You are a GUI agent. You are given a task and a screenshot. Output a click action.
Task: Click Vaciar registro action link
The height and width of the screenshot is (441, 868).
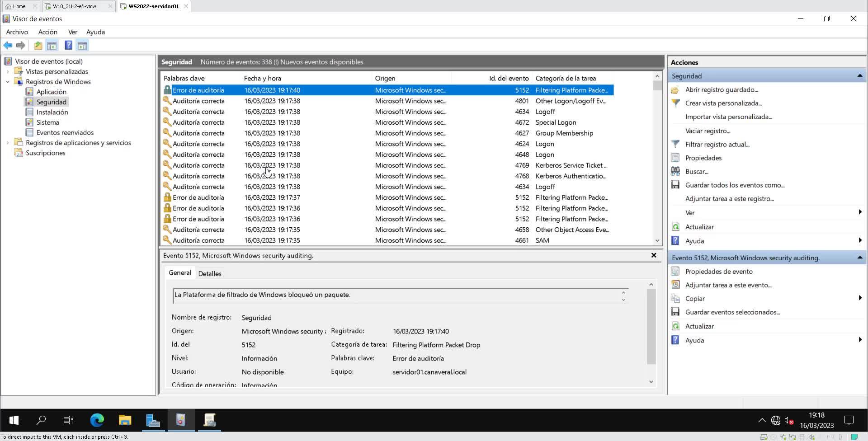click(x=708, y=131)
